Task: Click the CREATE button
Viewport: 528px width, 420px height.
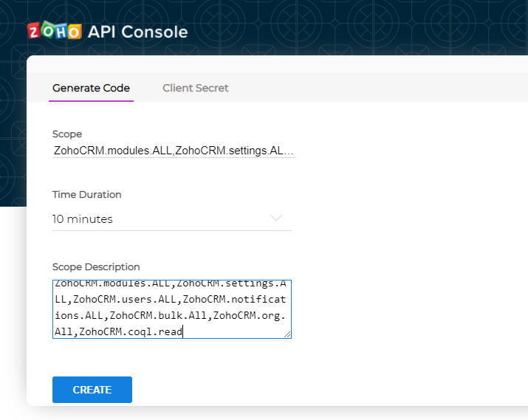Action: click(92, 390)
